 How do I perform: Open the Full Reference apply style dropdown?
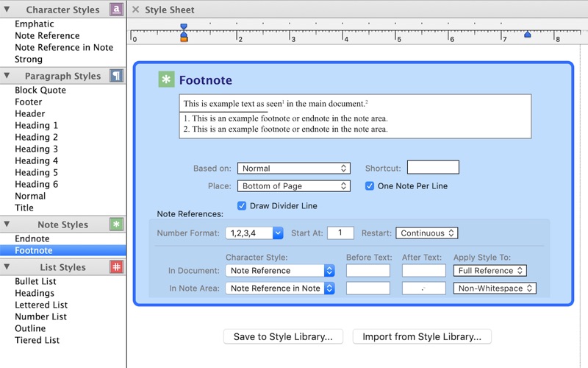pyautogui.click(x=490, y=270)
